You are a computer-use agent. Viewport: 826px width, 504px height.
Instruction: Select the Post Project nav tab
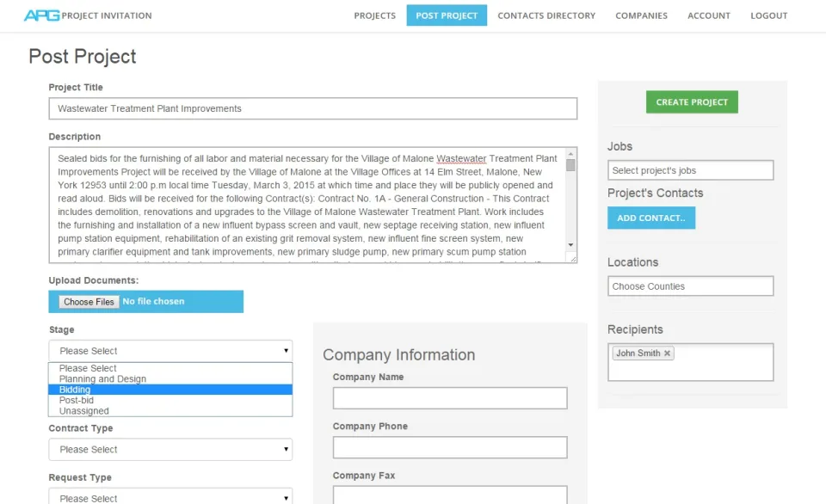click(x=447, y=15)
